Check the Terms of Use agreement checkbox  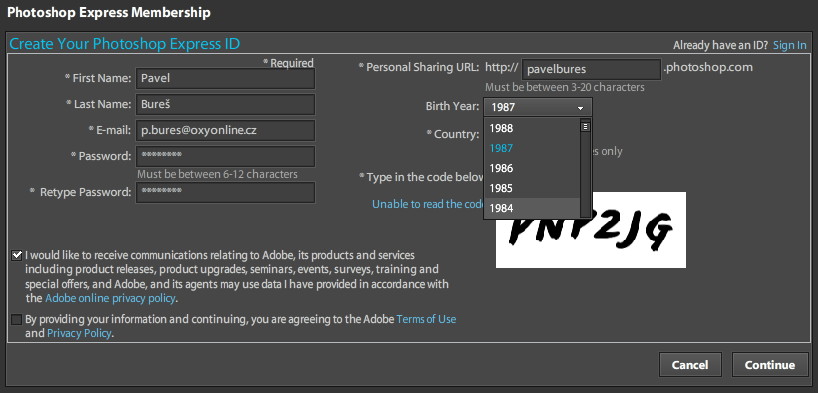coord(17,319)
